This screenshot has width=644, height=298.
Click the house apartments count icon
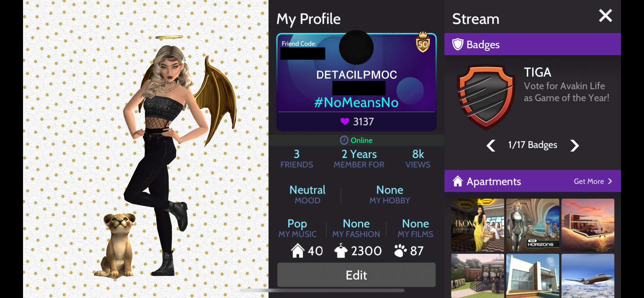click(x=298, y=250)
